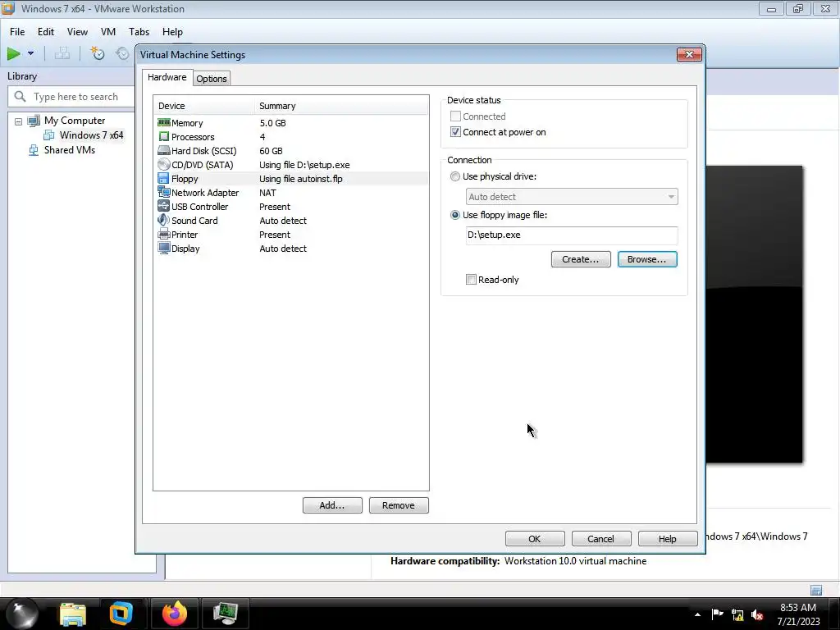840x630 pixels.
Task: Click the muted volume tray icon
Action: point(757,615)
